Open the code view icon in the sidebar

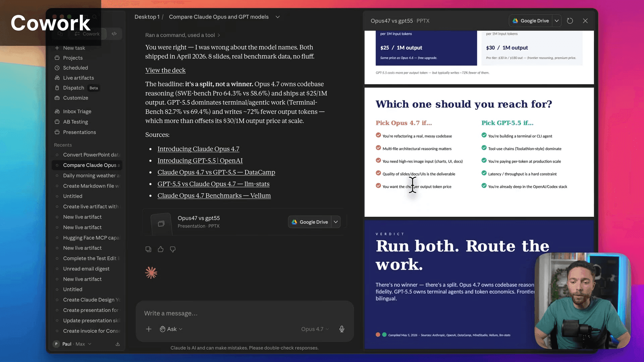114,34
